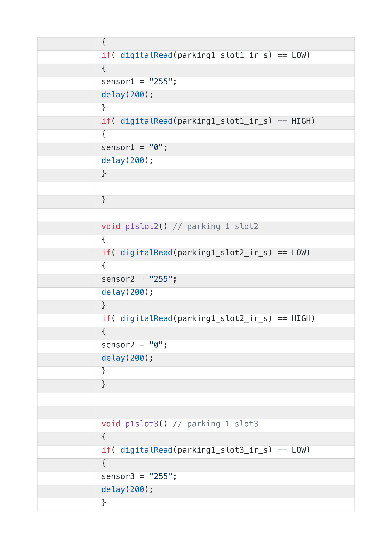Click the void p1slot2() function declaration line
Image resolution: width=392 pixels, height=554 pixels.
click(x=180, y=226)
